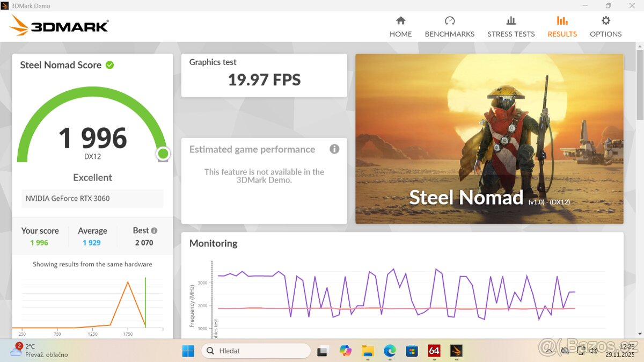Image resolution: width=644 pixels, height=362 pixels.
Task: Click the info icon next to Best score
Action: [x=154, y=230]
